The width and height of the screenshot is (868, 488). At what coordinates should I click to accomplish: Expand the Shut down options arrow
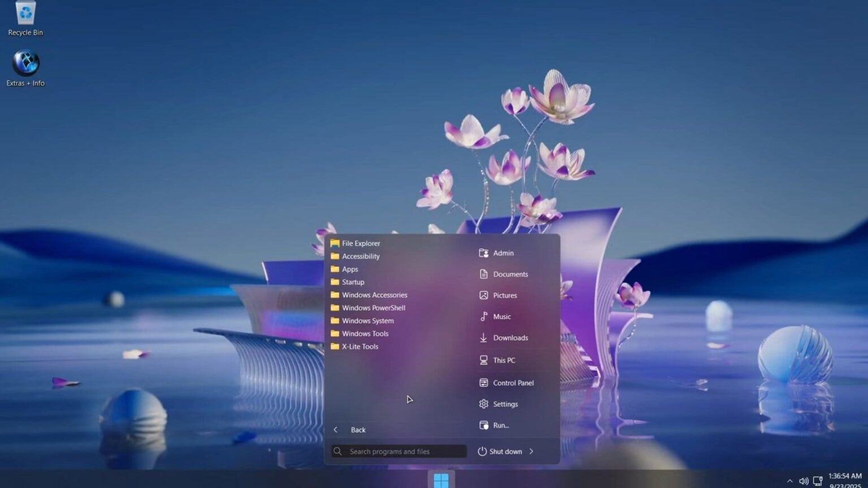tap(531, 451)
